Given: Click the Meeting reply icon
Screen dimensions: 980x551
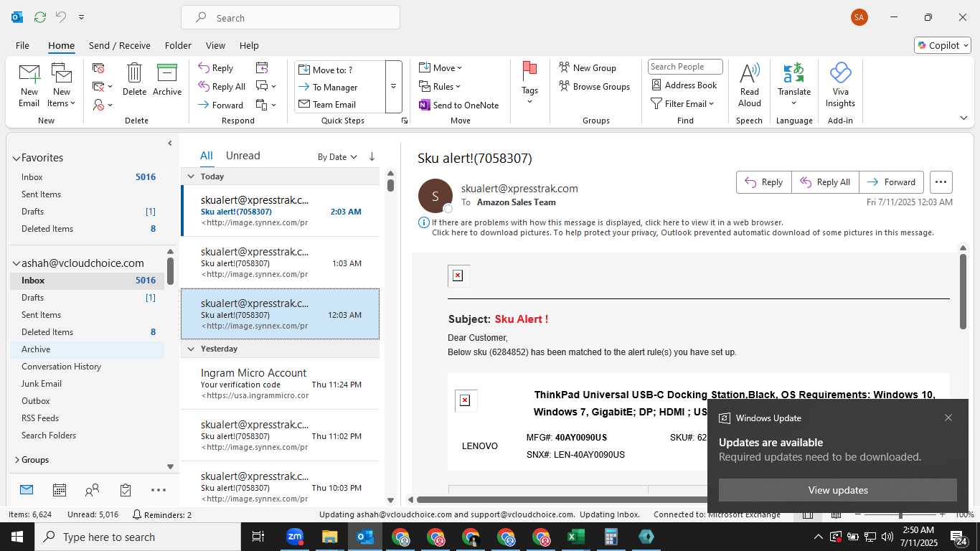Looking at the screenshot, I should 262,68.
